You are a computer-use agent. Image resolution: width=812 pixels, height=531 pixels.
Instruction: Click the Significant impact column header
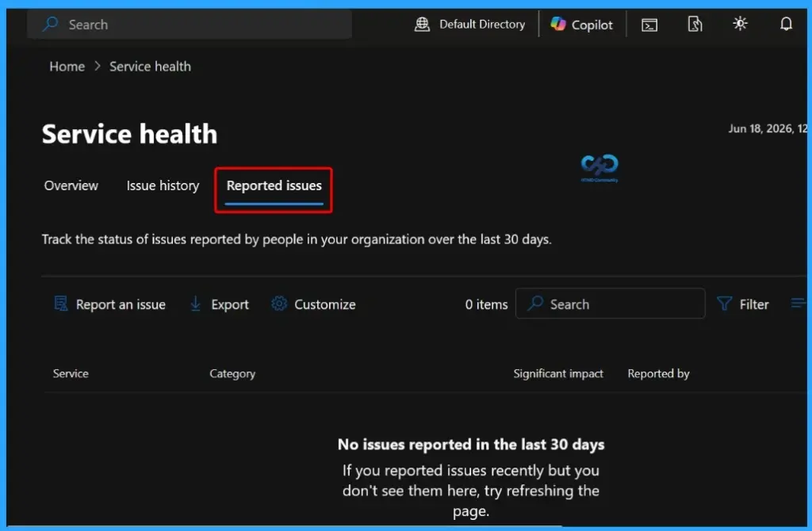[x=558, y=373]
